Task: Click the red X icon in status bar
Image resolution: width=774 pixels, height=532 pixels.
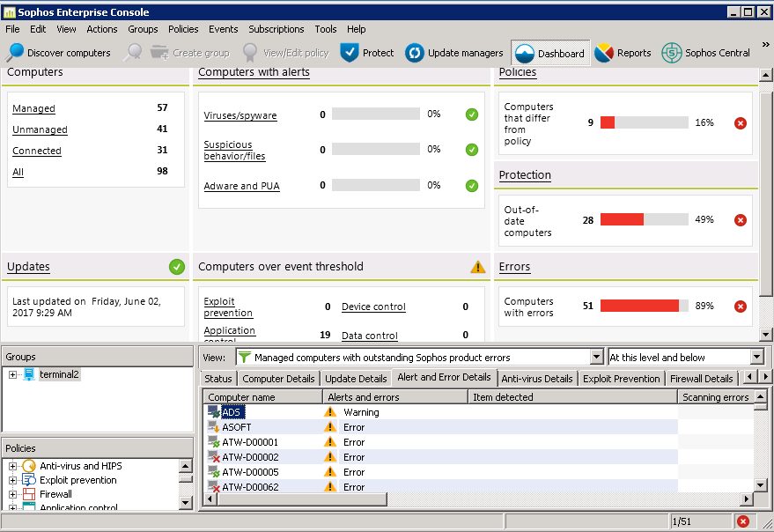Action: coord(743,521)
